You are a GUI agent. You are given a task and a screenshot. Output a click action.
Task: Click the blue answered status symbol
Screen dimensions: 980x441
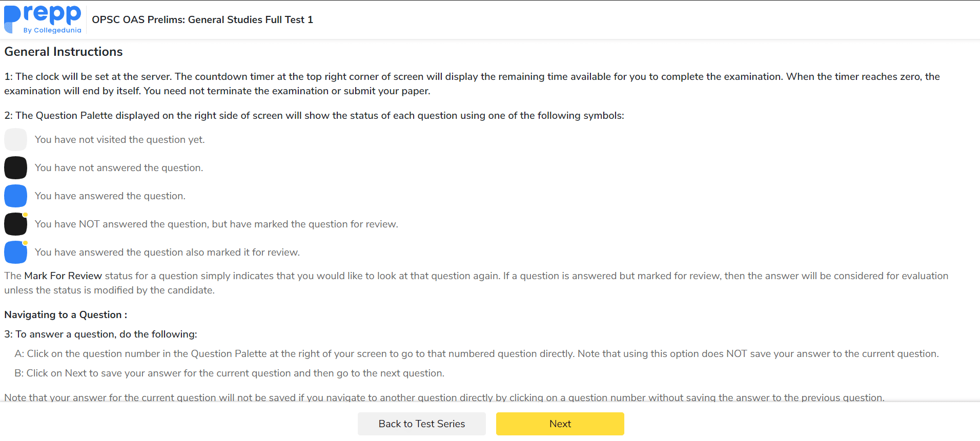click(x=16, y=196)
